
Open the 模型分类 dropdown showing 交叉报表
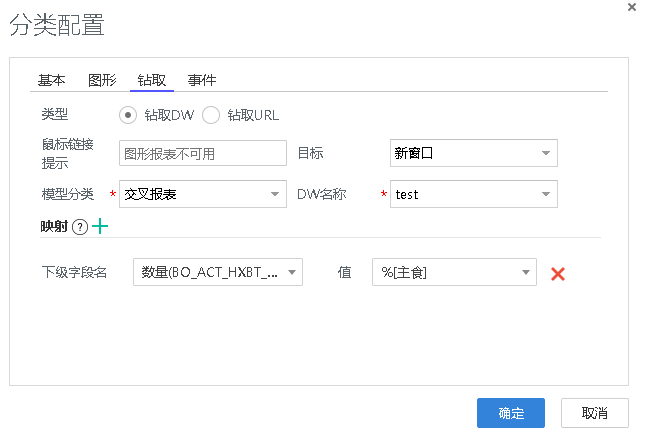(x=203, y=194)
